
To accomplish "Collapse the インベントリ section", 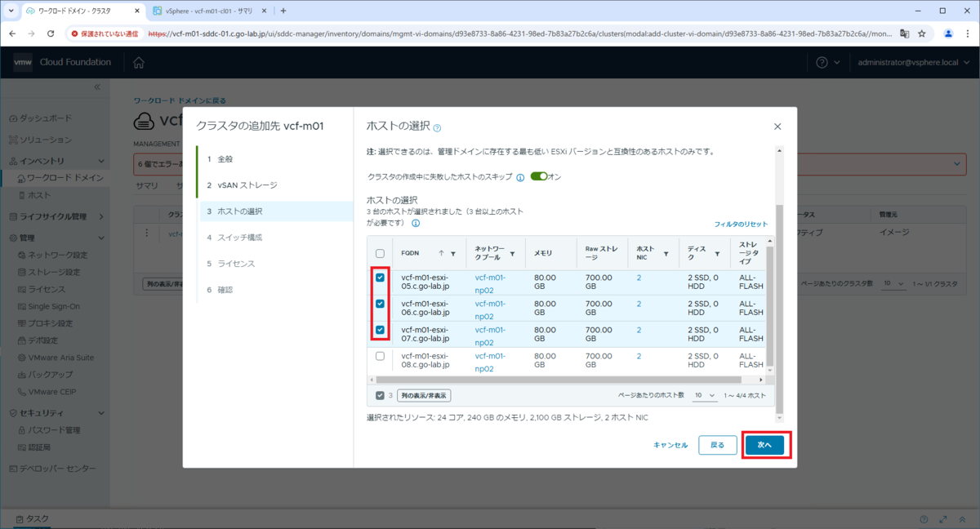I will (101, 162).
